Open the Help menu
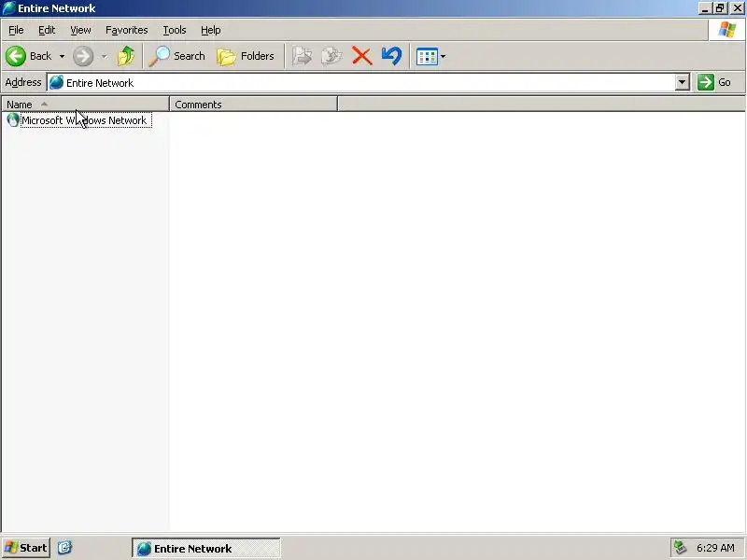 point(211,30)
